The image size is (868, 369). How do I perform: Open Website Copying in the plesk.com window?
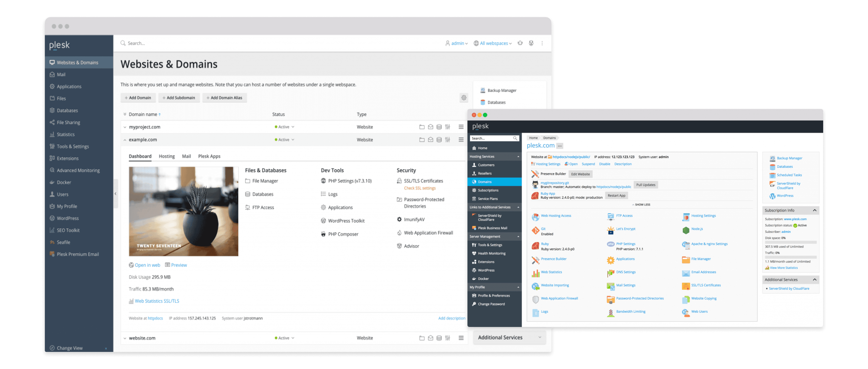click(x=704, y=298)
